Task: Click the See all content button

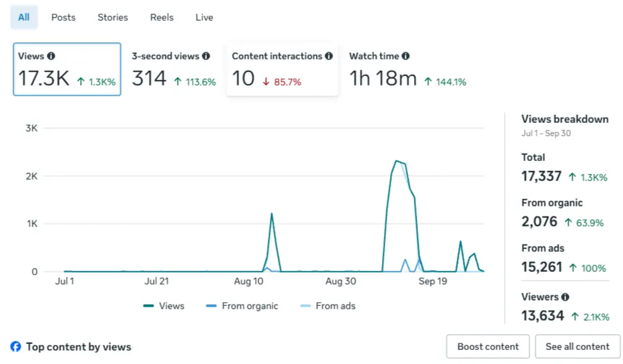Action: point(578,347)
